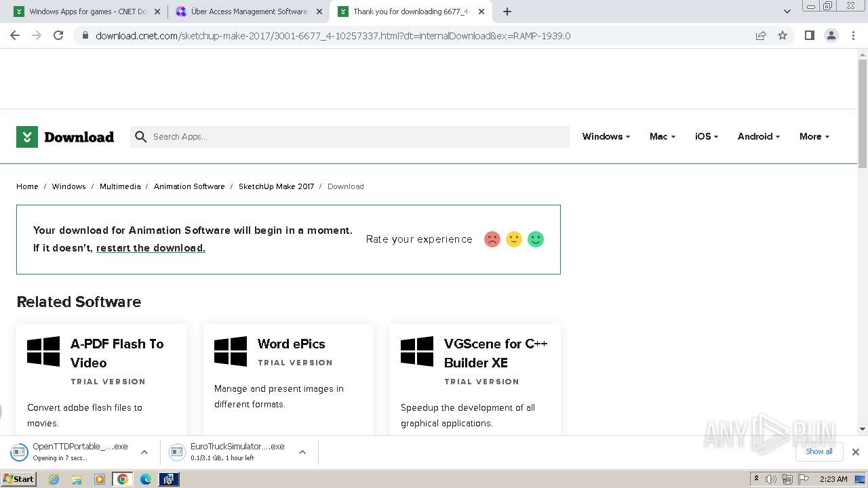Select Chrome in the taskbar
The width and height of the screenshot is (868, 488).
123,479
